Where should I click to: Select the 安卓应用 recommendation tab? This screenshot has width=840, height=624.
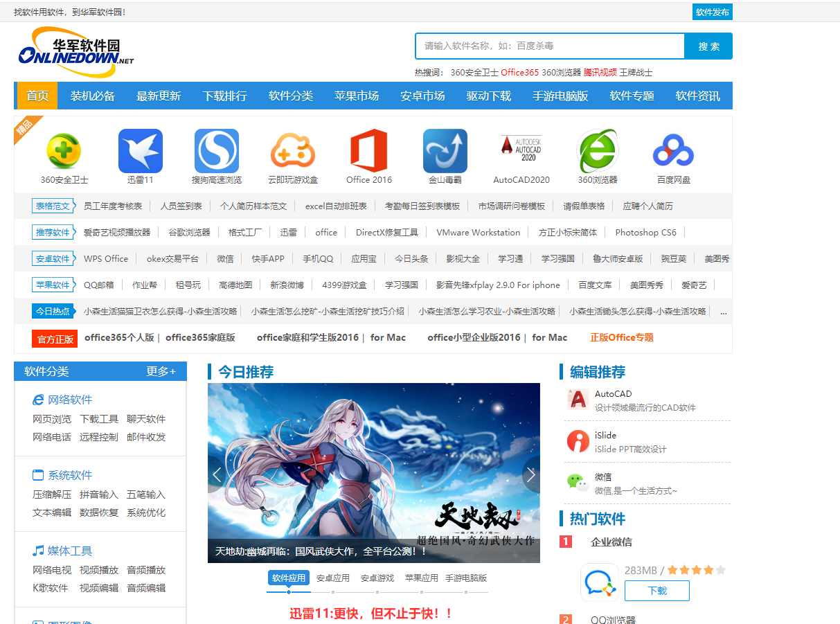click(x=333, y=578)
